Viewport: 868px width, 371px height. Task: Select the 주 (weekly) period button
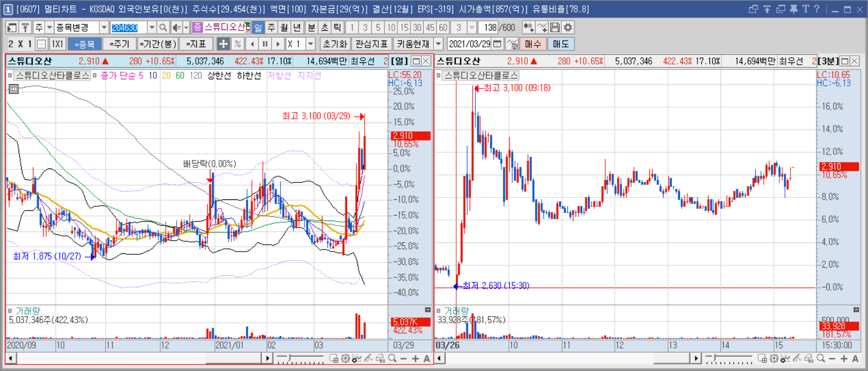pyautogui.click(x=271, y=27)
